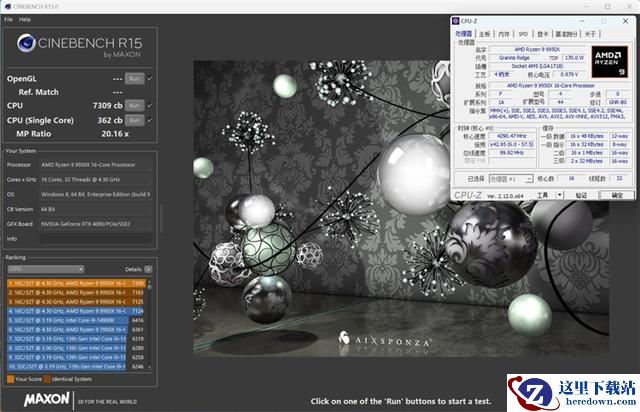Click the MP Ratio value 20.16 x

[x=115, y=134]
